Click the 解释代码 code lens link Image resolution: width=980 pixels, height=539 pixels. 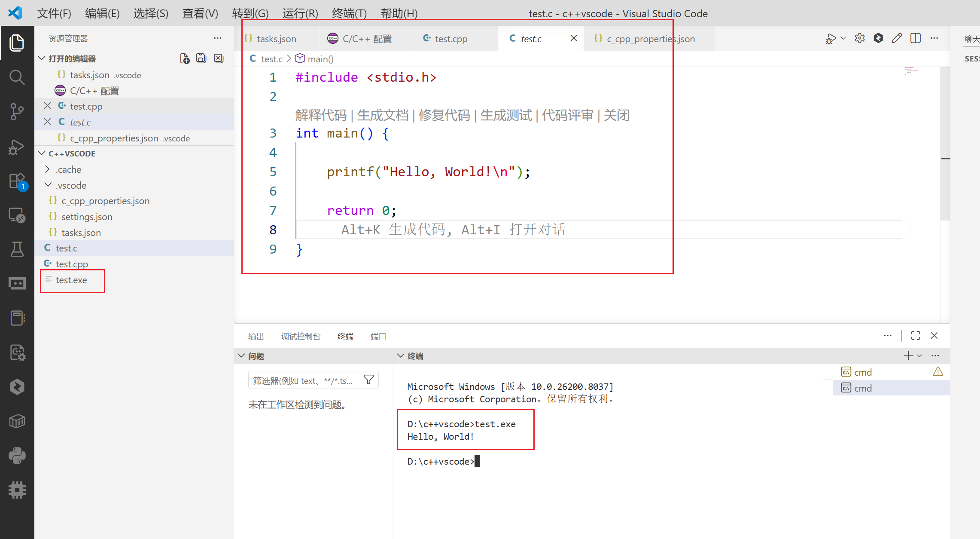tap(321, 115)
